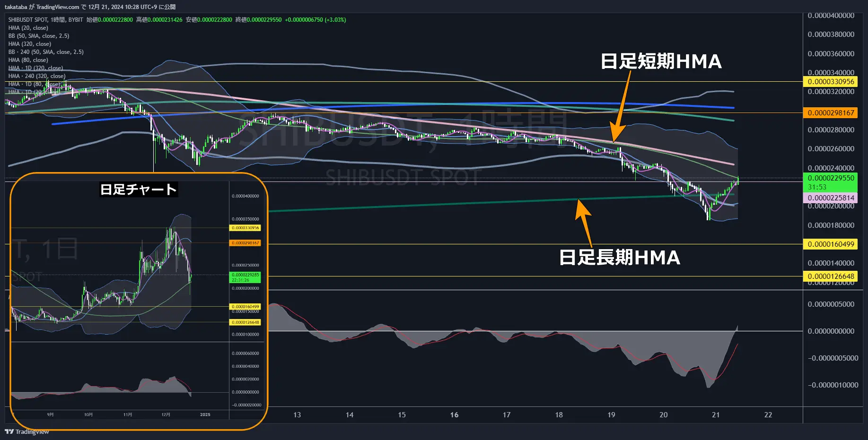Click date label 13 on time axis
This screenshot has width=868, height=440.
297,415
